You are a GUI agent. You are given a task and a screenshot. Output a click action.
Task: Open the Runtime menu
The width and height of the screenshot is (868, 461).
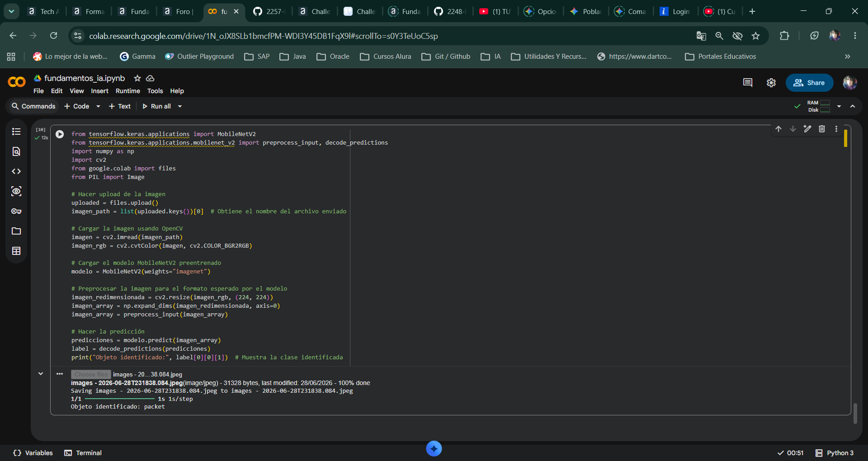click(x=127, y=91)
